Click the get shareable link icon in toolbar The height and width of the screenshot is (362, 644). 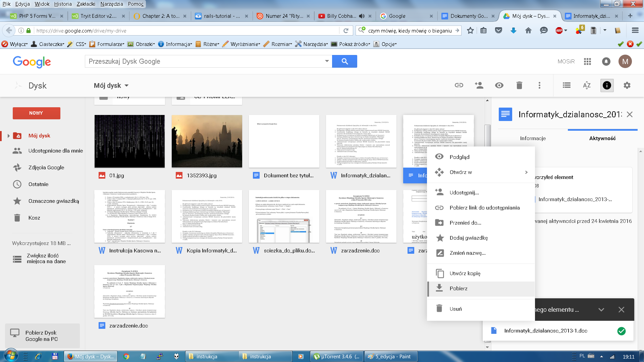click(459, 85)
